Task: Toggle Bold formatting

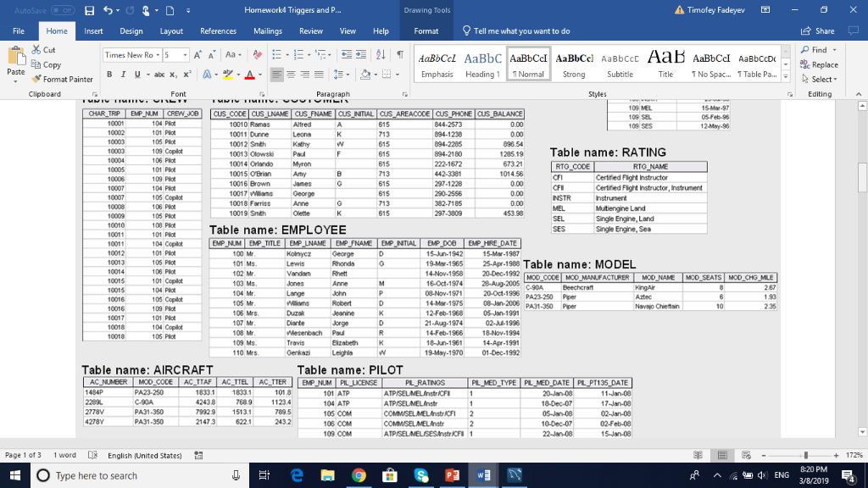Action: (x=109, y=75)
